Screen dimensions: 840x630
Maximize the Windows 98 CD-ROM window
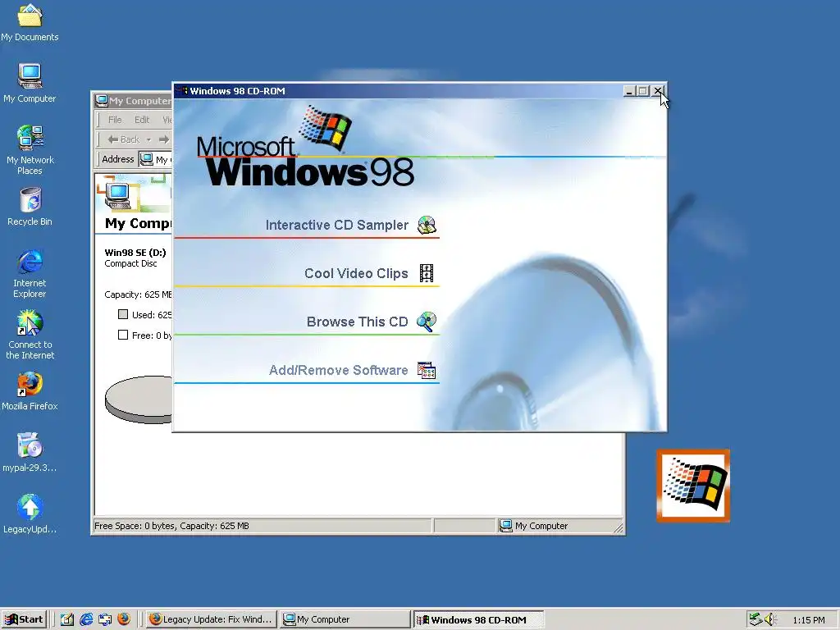[x=643, y=92]
